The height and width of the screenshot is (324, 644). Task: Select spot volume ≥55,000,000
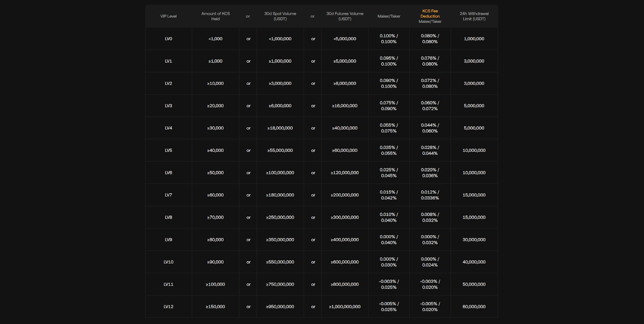(x=280, y=151)
